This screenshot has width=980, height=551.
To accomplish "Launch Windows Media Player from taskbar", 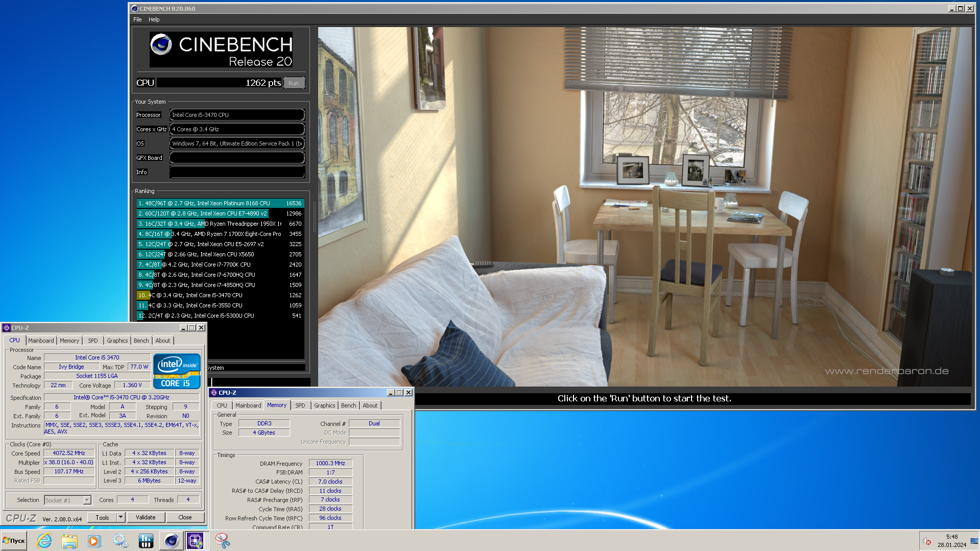I will (x=94, y=540).
